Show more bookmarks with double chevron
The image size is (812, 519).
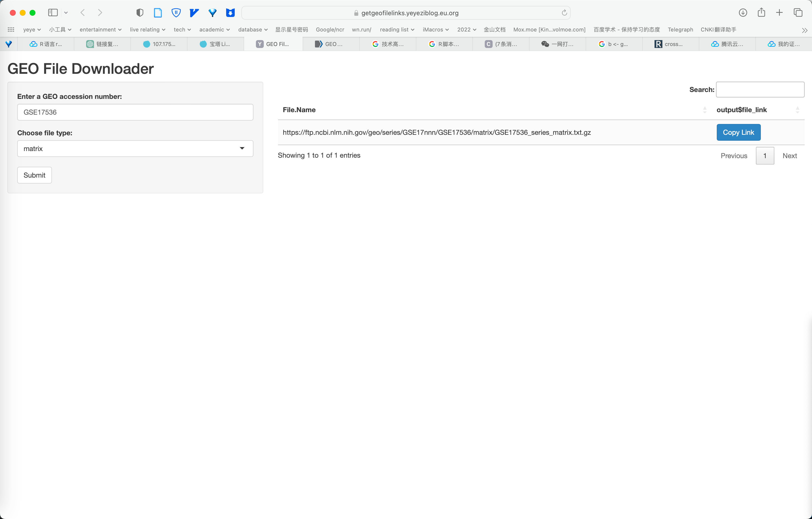click(805, 30)
